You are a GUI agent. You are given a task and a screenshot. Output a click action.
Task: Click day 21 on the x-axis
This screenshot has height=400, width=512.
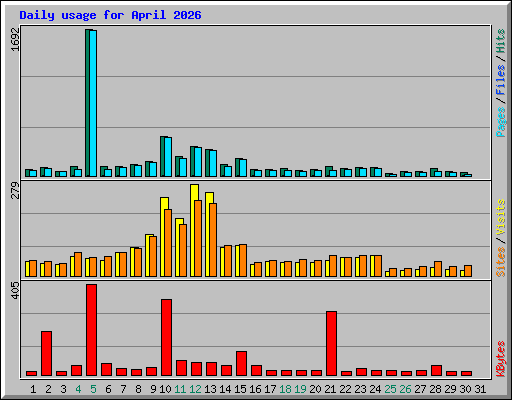[330, 389]
